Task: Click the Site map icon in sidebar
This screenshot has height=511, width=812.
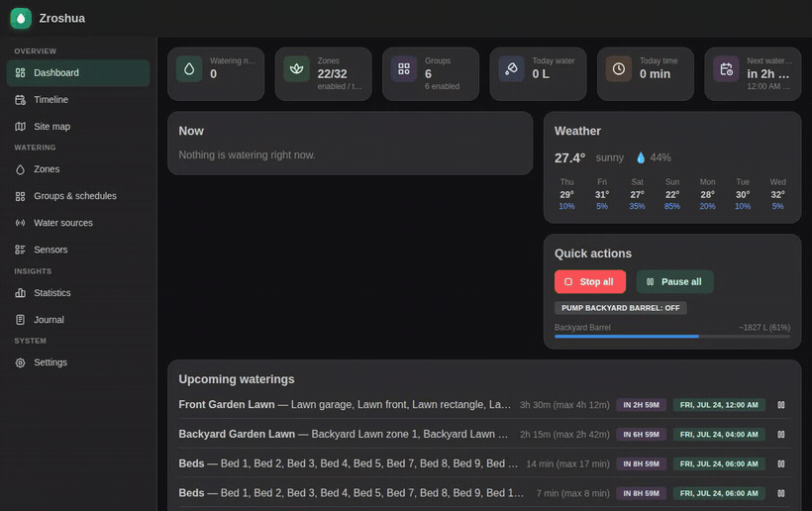Action: [x=20, y=127]
